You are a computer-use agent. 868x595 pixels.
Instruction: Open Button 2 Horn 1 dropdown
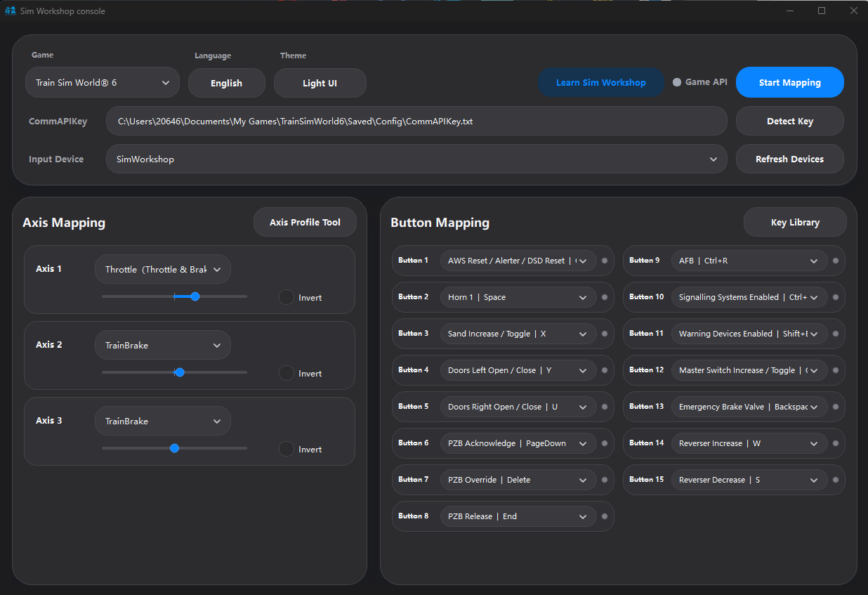coord(518,297)
